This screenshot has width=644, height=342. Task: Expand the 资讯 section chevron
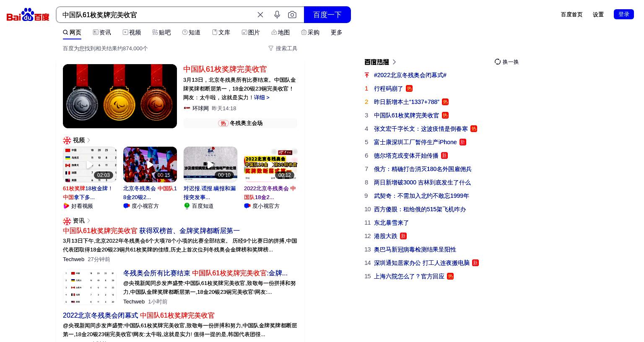click(88, 220)
